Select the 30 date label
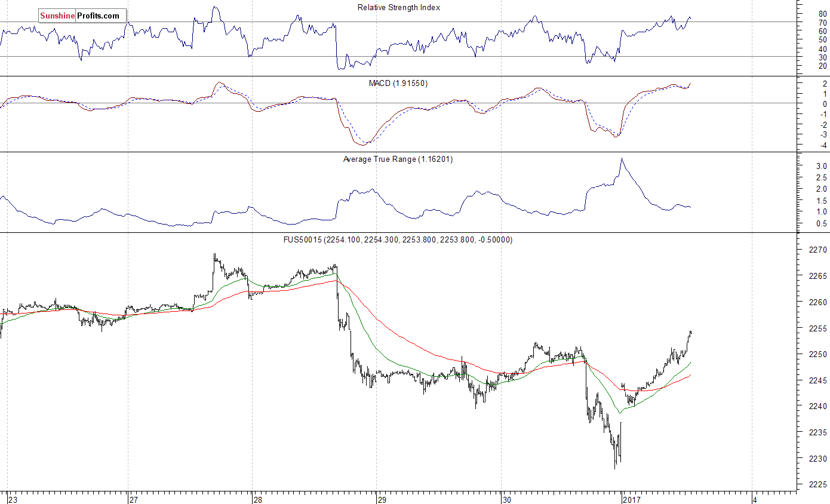 pos(506,499)
